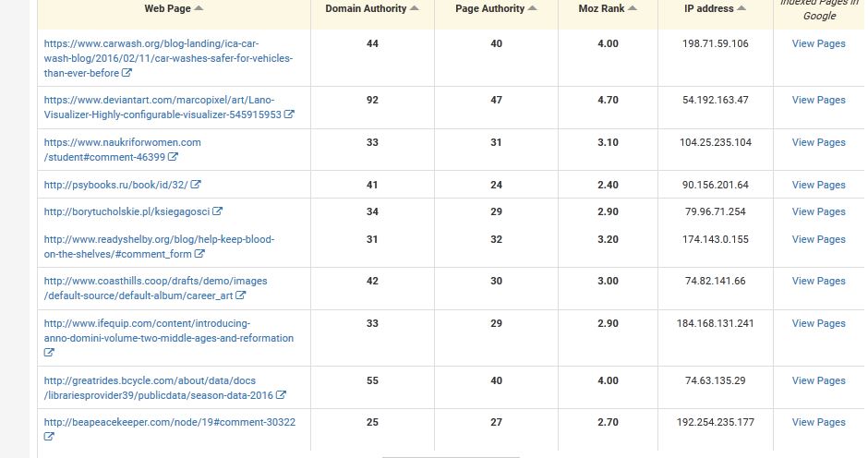The width and height of the screenshot is (868, 458).
Task: Click external link icon beside greatrides.bcycle.com URL
Action: pos(281,396)
